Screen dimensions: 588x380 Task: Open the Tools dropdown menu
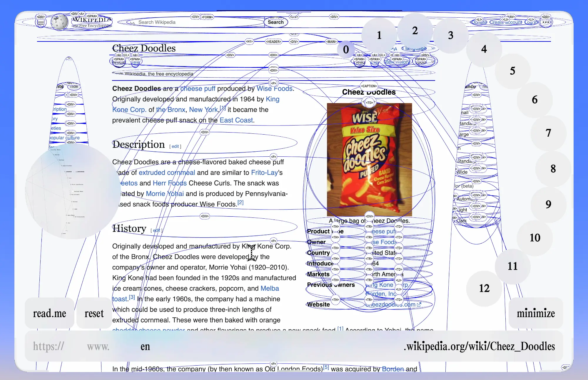pos(422,62)
